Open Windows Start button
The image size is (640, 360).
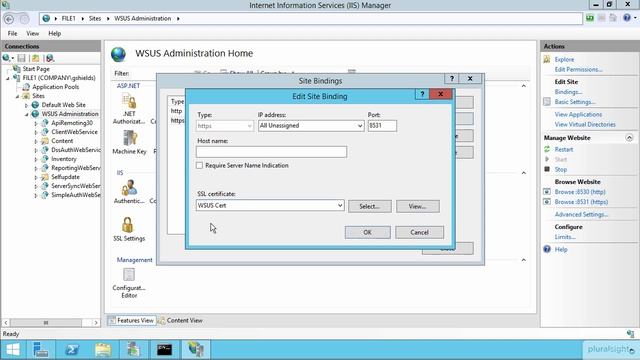pyautogui.click(x=13, y=350)
